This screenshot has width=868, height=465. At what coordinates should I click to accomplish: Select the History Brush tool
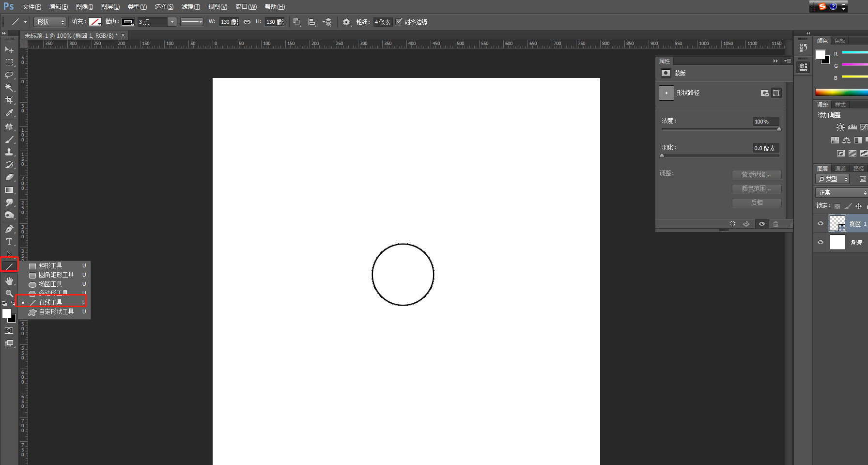click(x=9, y=164)
